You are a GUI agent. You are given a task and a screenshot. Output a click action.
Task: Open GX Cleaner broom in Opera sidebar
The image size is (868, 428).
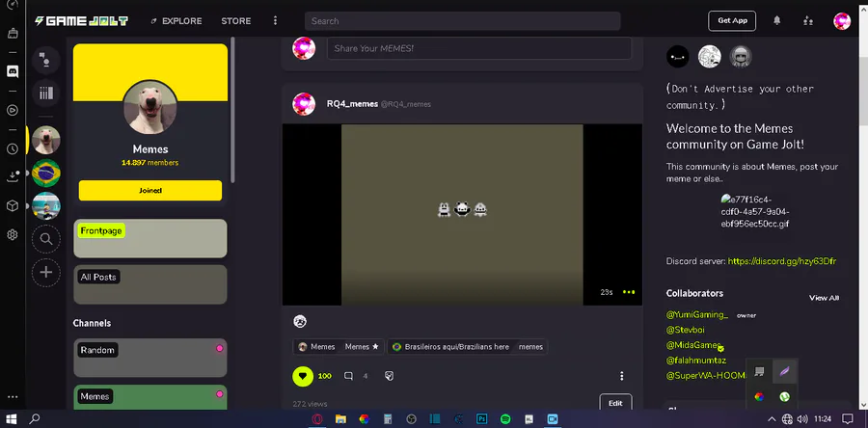(13, 34)
